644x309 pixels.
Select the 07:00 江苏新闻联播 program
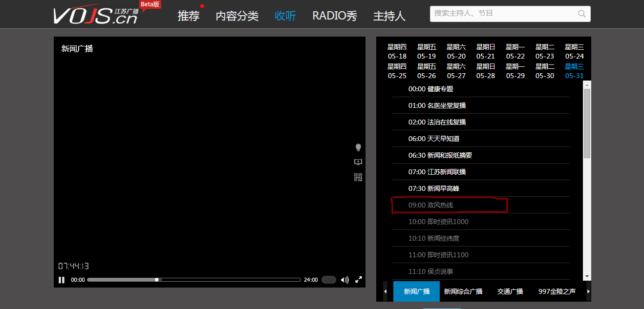tap(437, 172)
